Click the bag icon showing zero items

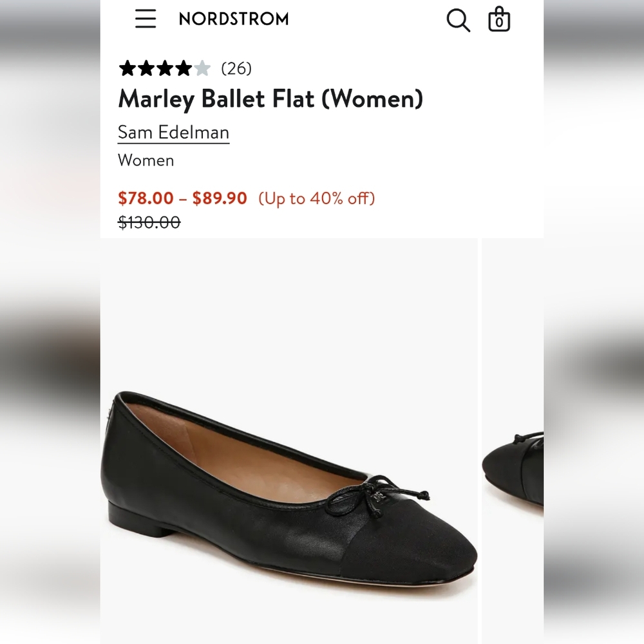tap(499, 20)
